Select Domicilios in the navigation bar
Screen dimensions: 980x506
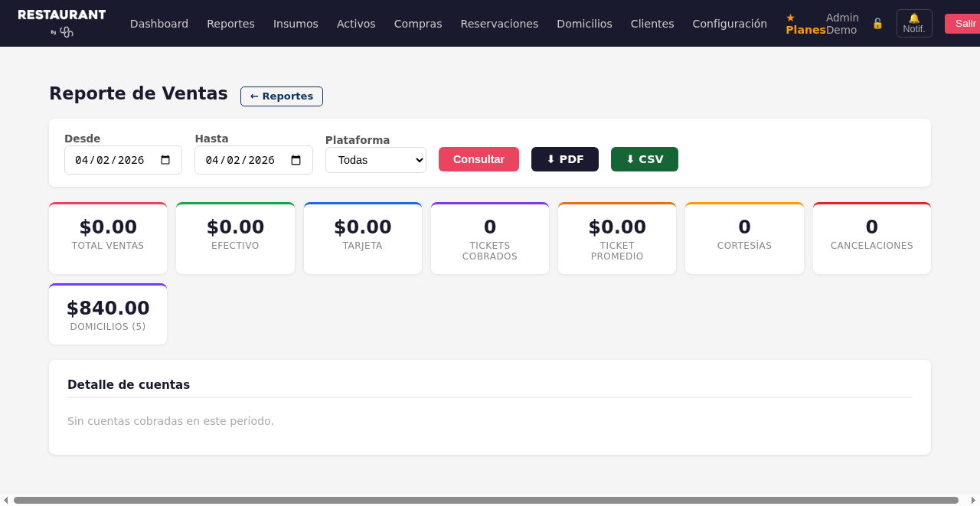tap(584, 24)
